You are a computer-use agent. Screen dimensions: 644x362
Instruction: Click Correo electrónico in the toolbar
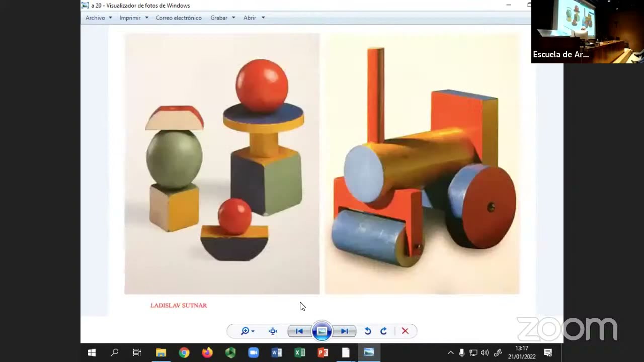(x=179, y=18)
